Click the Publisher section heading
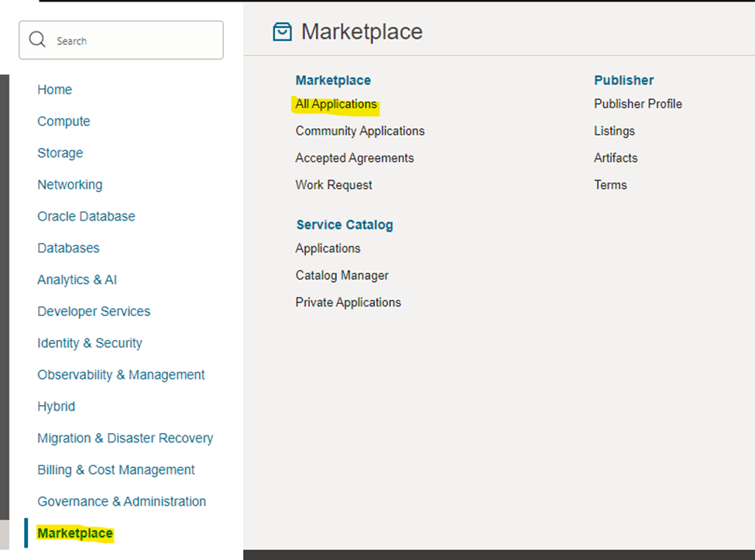 (x=624, y=81)
